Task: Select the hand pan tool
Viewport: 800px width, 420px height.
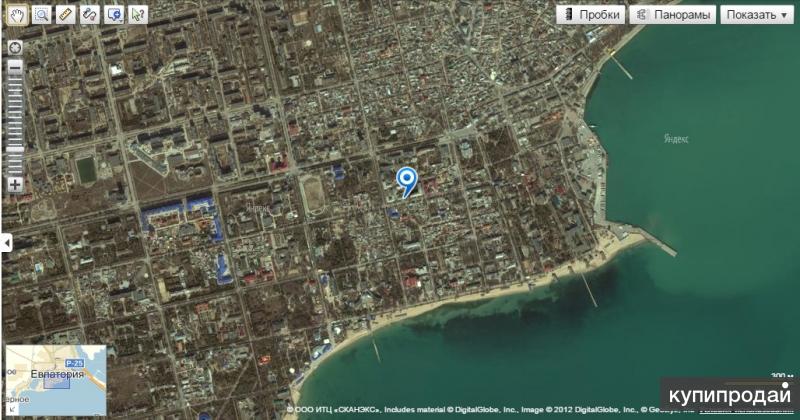Action: pyautogui.click(x=17, y=15)
